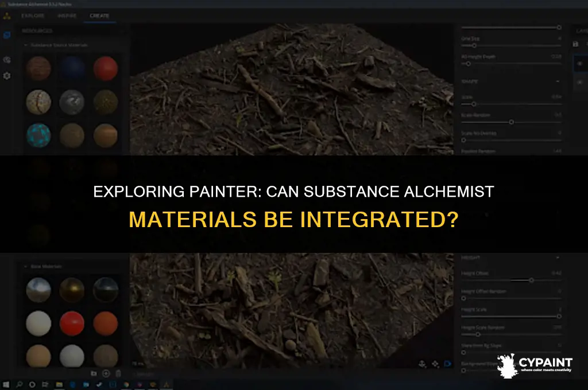Select the dark olive mossy material sphere
The width and height of the screenshot is (588, 390).
click(x=106, y=102)
